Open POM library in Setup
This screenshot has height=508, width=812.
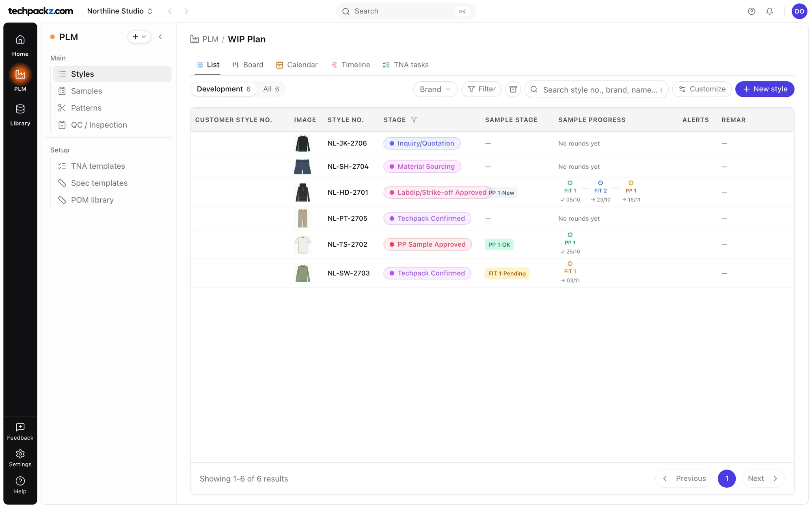[x=112, y=200]
